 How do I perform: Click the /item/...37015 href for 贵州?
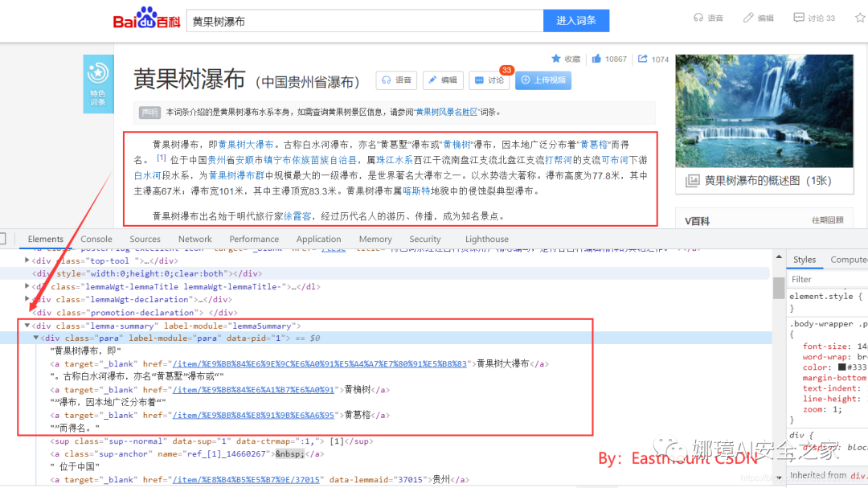point(247,480)
